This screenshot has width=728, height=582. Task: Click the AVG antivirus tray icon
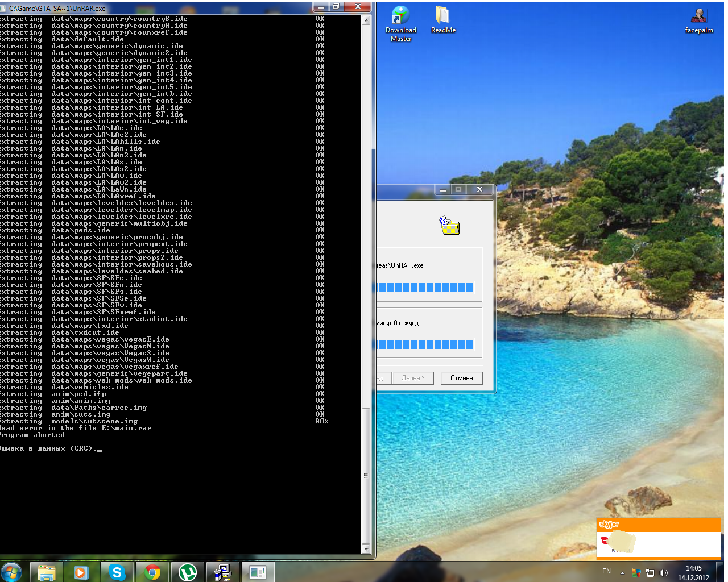tap(636, 573)
